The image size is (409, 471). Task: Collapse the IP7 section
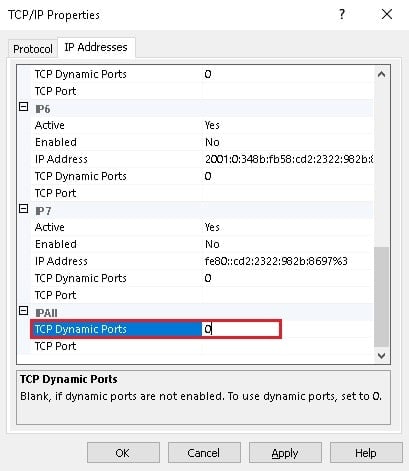[x=23, y=209]
